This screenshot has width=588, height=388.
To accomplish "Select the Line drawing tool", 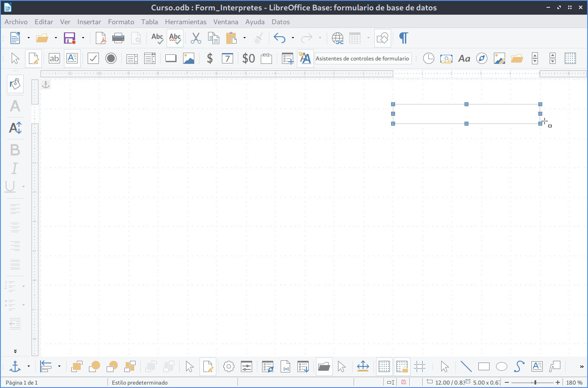I will (466, 367).
